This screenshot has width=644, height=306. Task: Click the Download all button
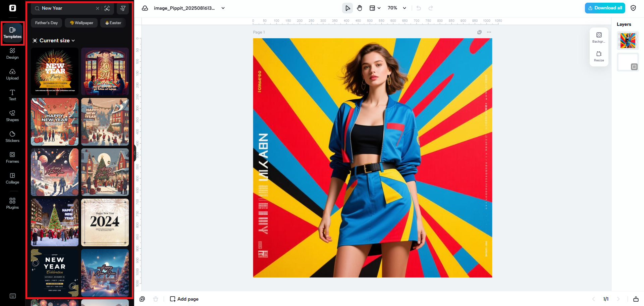coord(605,8)
